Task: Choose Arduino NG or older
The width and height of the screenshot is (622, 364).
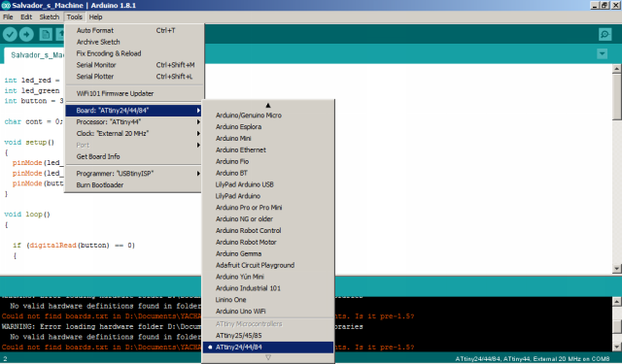Action: [x=268, y=219]
